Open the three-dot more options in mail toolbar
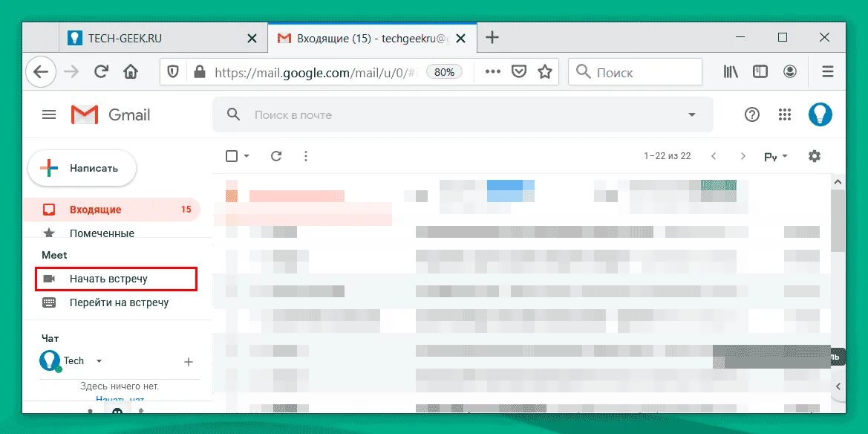 tap(306, 156)
